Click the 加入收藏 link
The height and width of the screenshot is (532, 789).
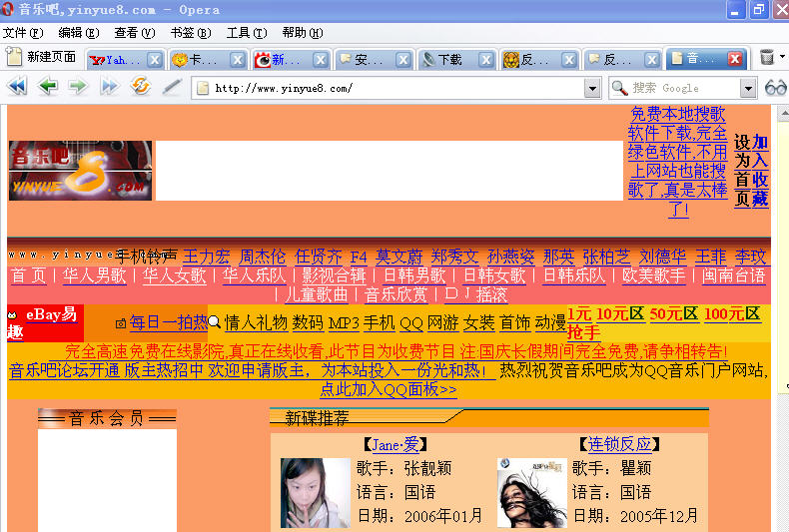[x=760, y=171]
